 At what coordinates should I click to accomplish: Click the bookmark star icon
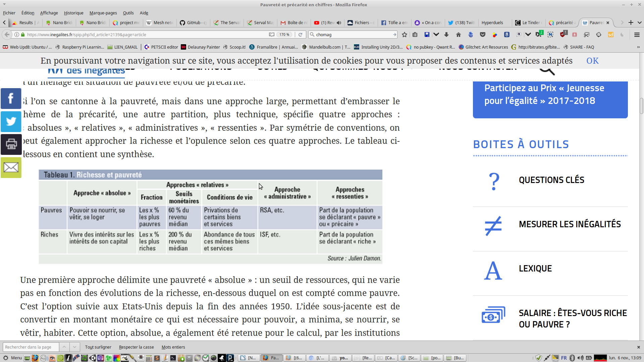405,35
